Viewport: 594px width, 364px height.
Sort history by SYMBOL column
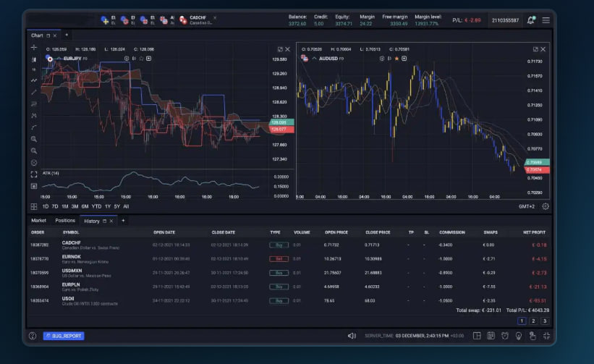71,232
